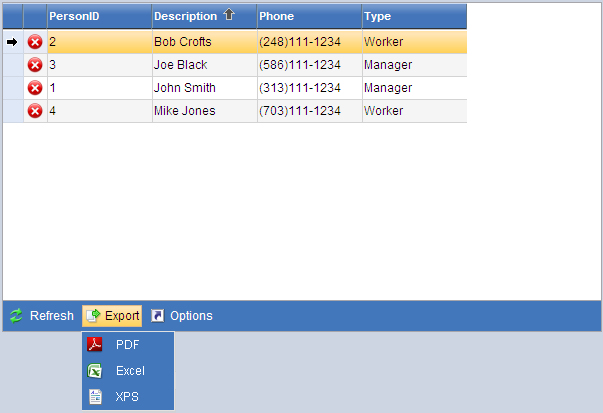Remove the Mike Jones row using red icon

pyautogui.click(x=35, y=111)
